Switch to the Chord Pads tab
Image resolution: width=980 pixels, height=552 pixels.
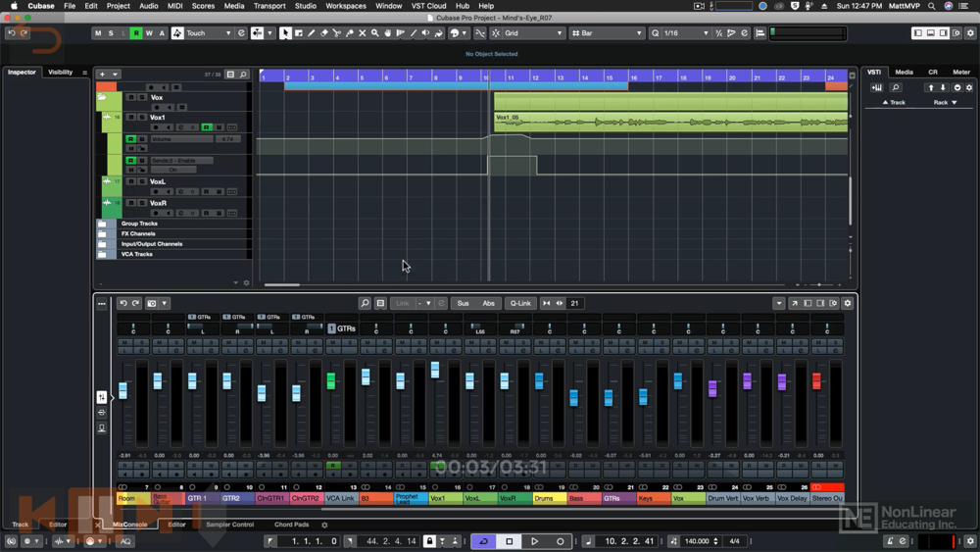coord(291,525)
